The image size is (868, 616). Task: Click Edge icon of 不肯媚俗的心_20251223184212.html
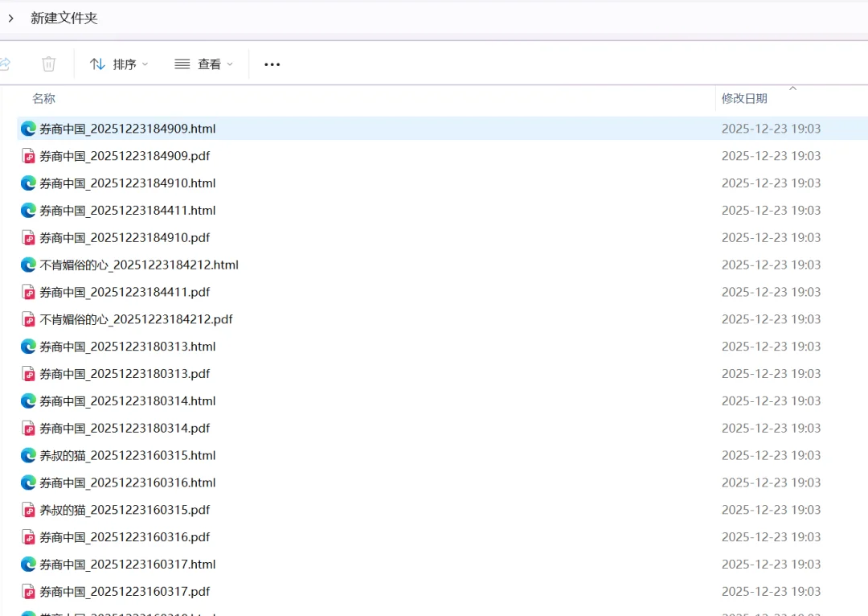pos(28,265)
